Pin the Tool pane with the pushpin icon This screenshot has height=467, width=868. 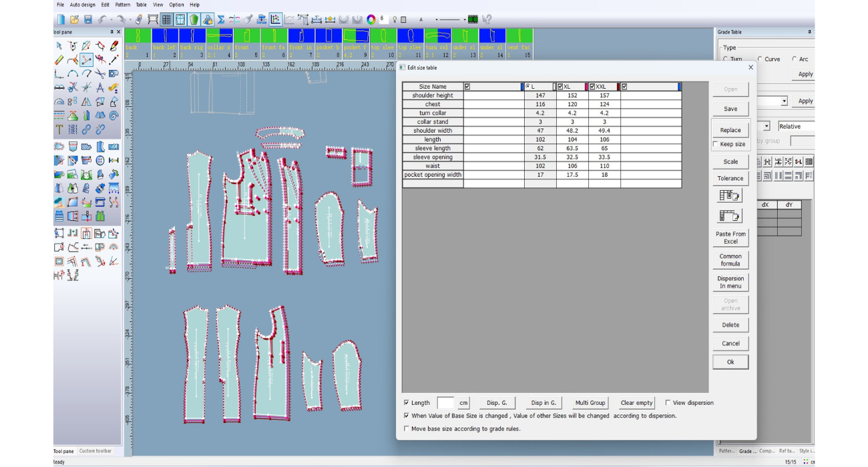pos(112,32)
